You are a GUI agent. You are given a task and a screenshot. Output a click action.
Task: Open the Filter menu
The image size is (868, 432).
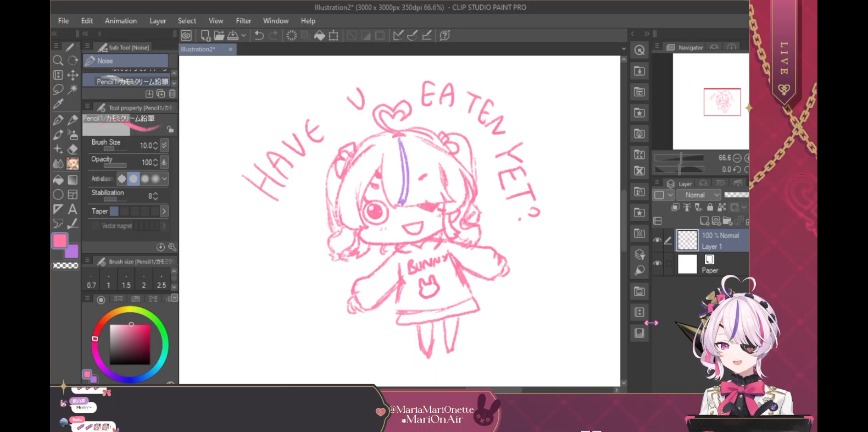pyautogui.click(x=243, y=21)
